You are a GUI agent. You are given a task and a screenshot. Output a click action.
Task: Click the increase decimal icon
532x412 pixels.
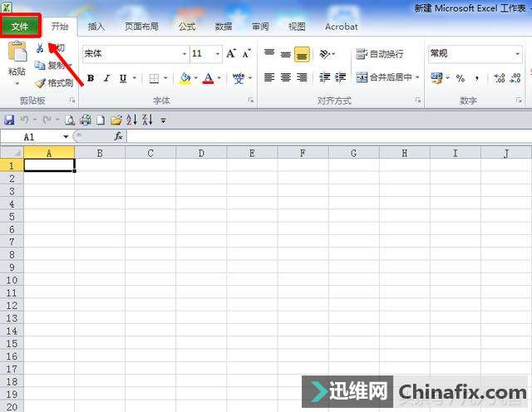click(x=500, y=78)
